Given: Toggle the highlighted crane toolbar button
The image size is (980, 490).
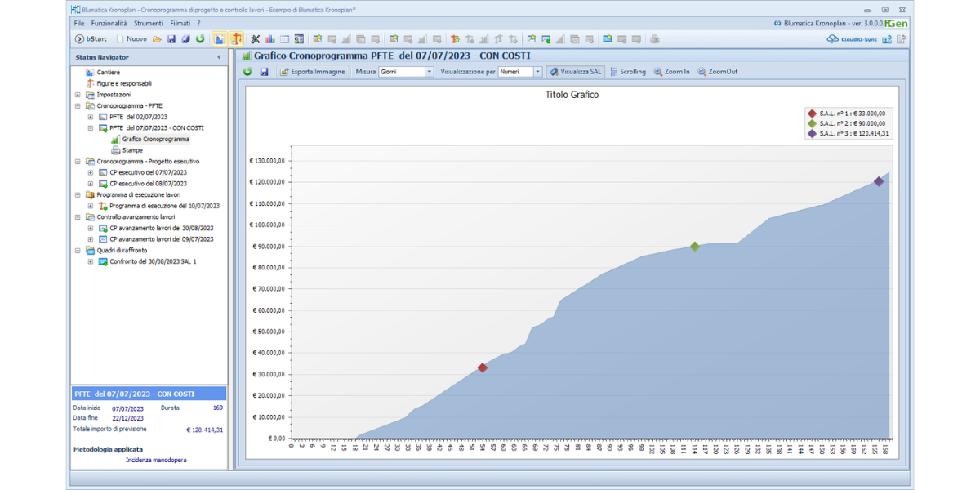Looking at the screenshot, I should (x=237, y=39).
